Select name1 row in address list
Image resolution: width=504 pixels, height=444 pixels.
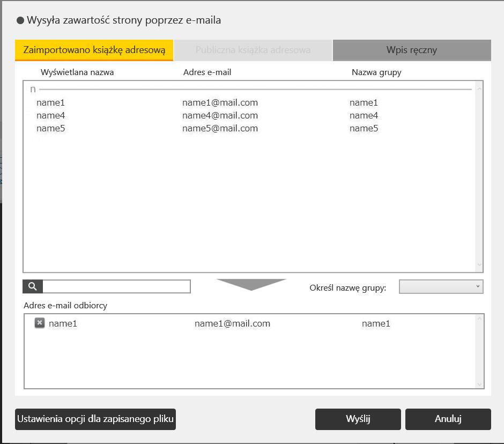(x=249, y=102)
